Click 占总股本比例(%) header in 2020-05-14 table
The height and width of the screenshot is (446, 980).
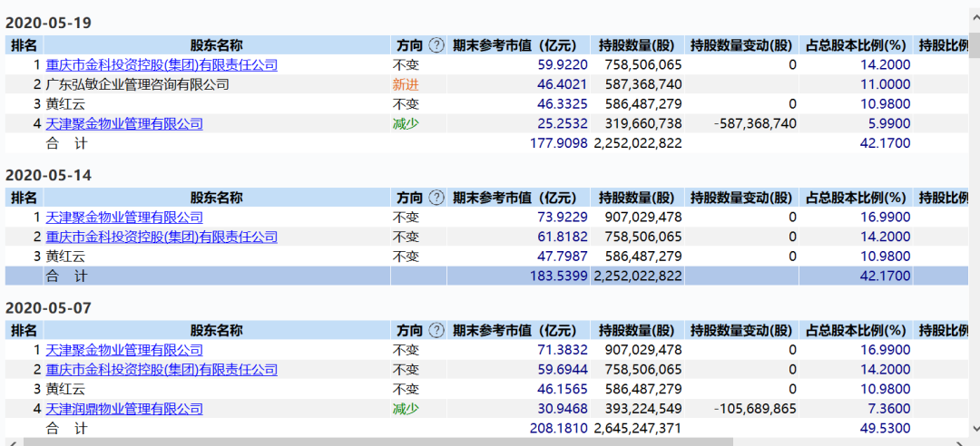click(855, 198)
